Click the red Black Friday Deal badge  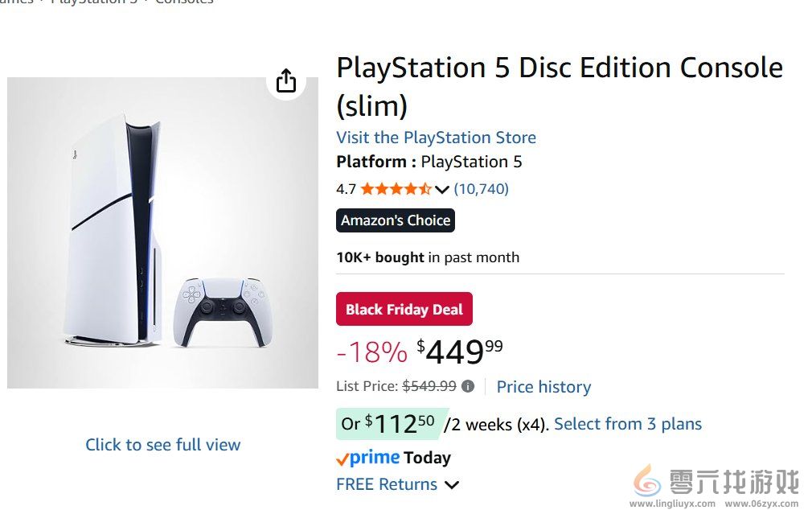[404, 310]
